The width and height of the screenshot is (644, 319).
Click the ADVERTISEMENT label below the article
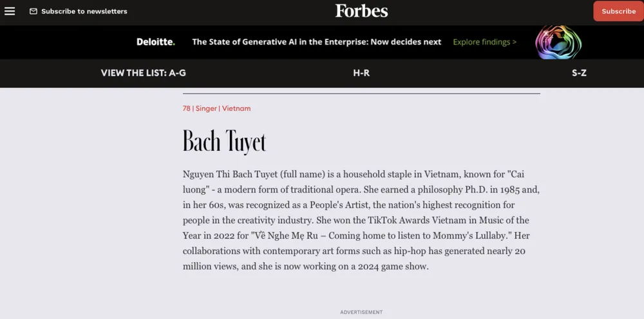pyautogui.click(x=361, y=313)
